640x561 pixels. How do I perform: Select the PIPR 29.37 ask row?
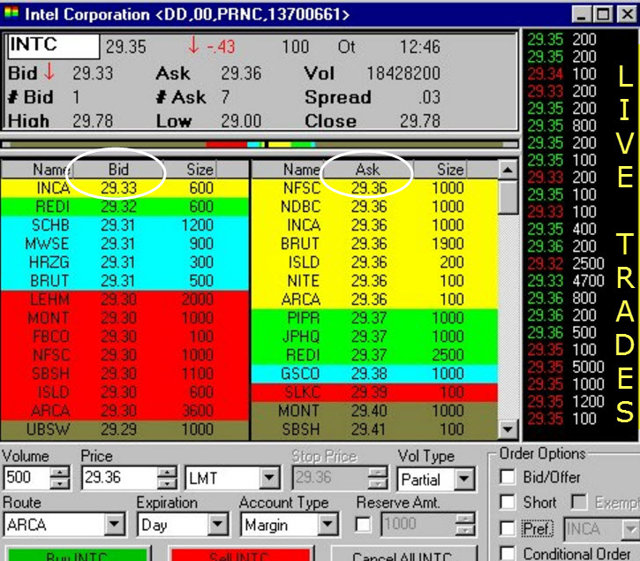(374, 318)
